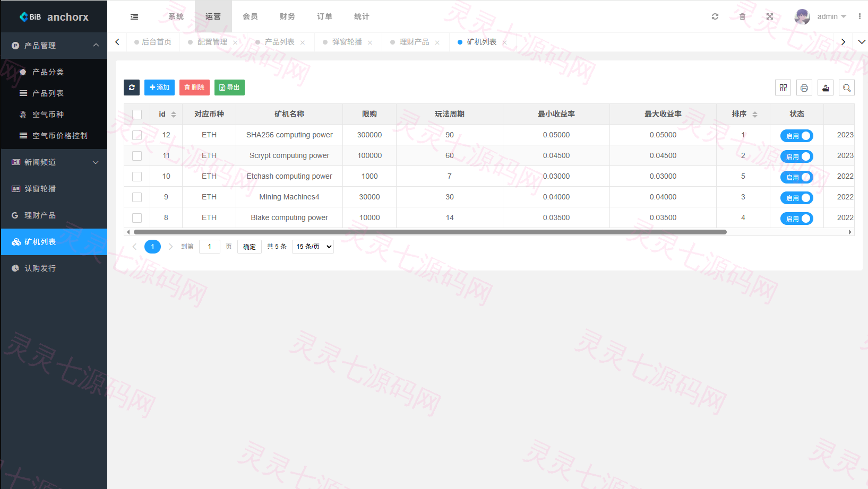Open the admin user dropdown
The height and width of the screenshot is (489, 868).
pos(831,16)
